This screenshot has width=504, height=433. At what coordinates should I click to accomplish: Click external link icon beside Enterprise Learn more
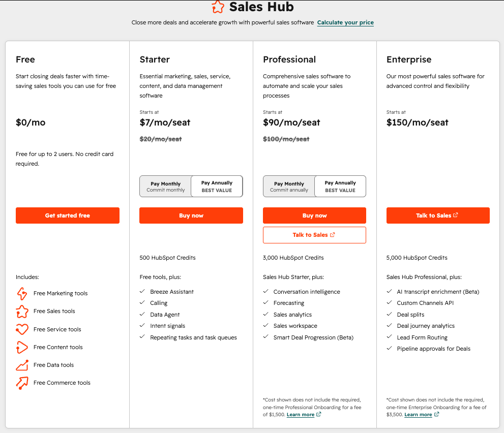pos(436,414)
